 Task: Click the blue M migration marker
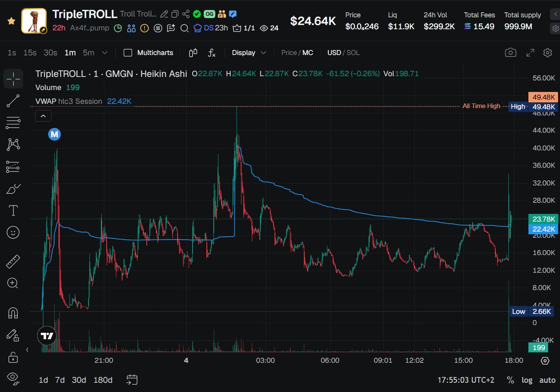pos(55,134)
